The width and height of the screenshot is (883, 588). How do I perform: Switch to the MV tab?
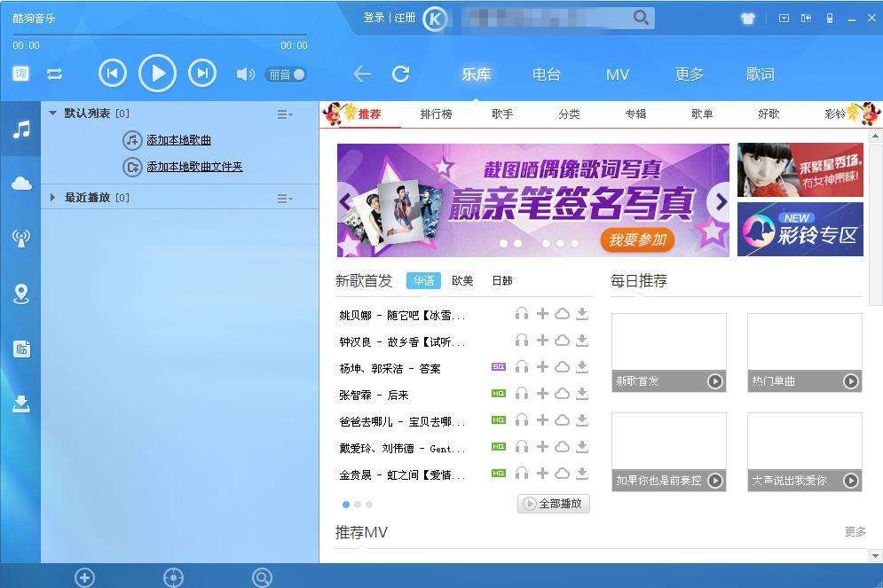617,74
